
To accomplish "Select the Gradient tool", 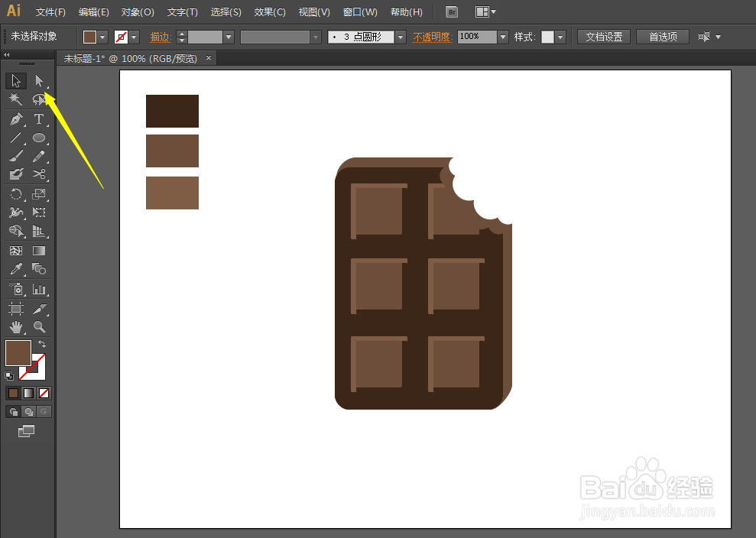I will tap(39, 251).
